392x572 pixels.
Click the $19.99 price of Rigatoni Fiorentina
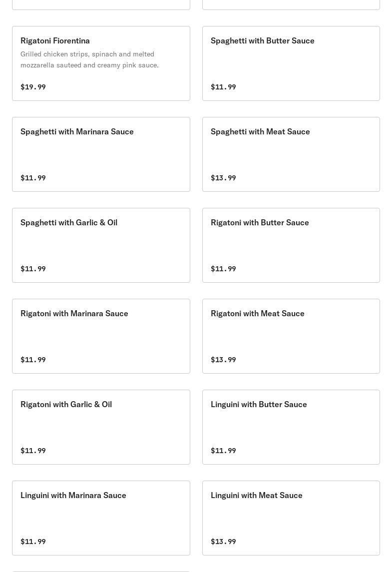[33, 87]
